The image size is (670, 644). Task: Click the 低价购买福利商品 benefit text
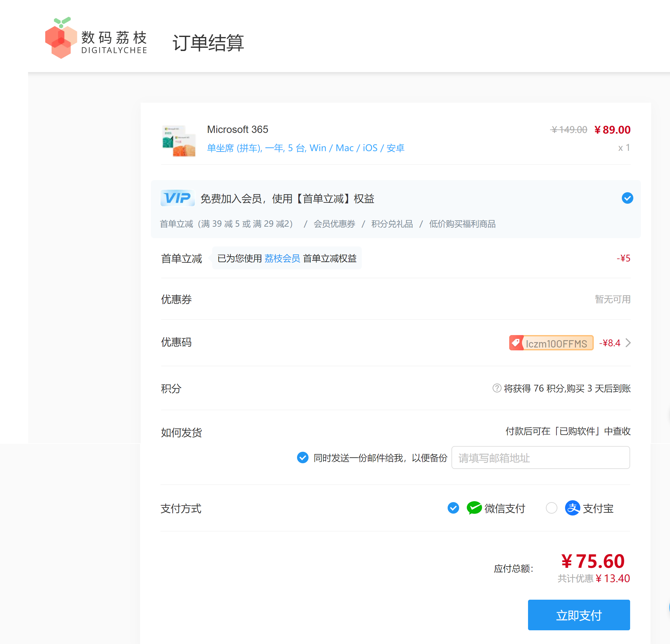pyautogui.click(x=462, y=224)
